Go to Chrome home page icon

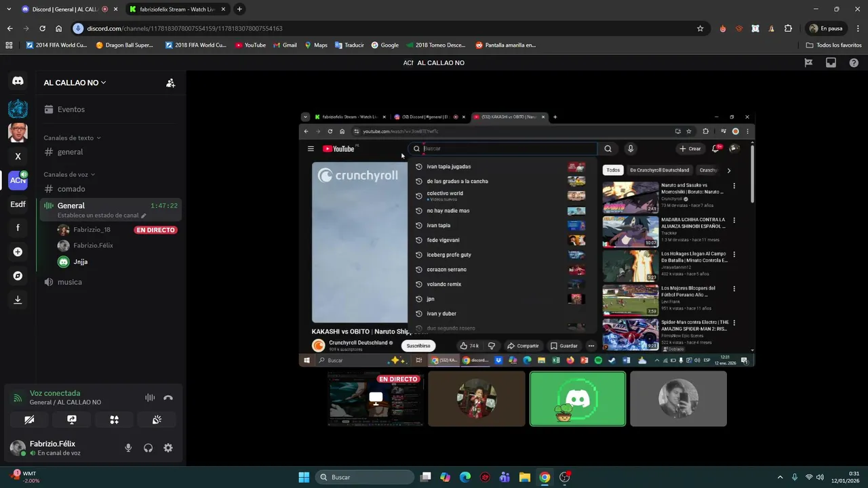[59, 28]
